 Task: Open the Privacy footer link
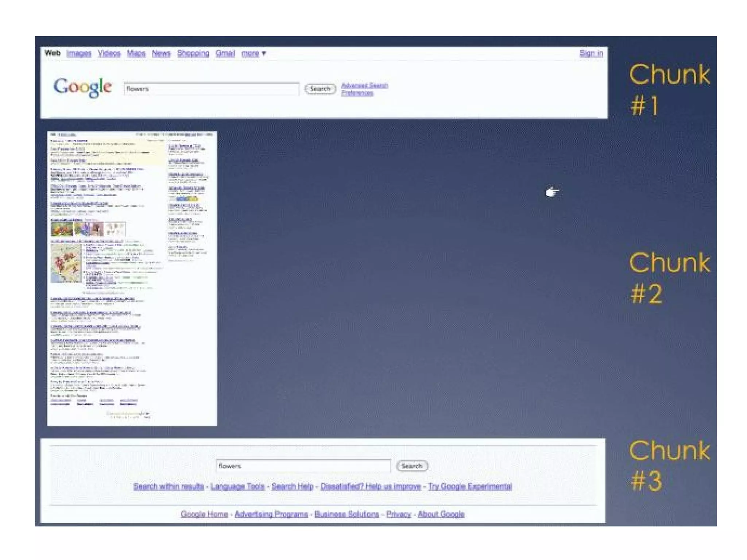[x=398, y=514]
